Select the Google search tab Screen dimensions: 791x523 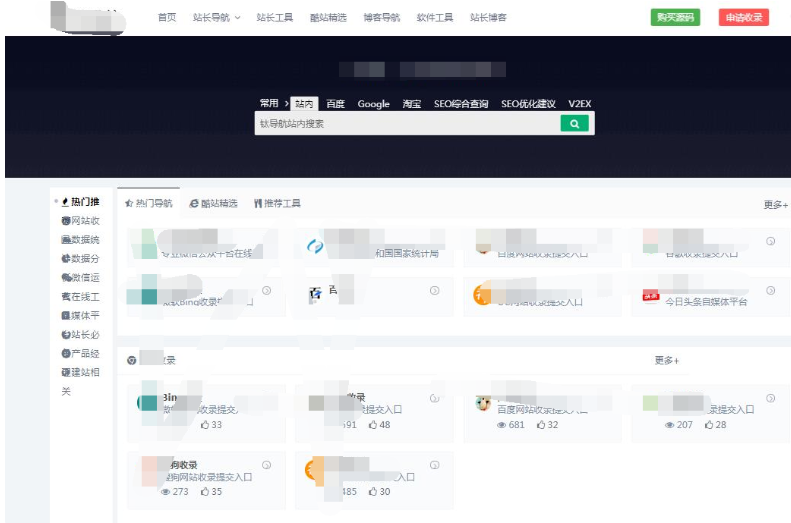pyautogui.click(x=374, y=104)
